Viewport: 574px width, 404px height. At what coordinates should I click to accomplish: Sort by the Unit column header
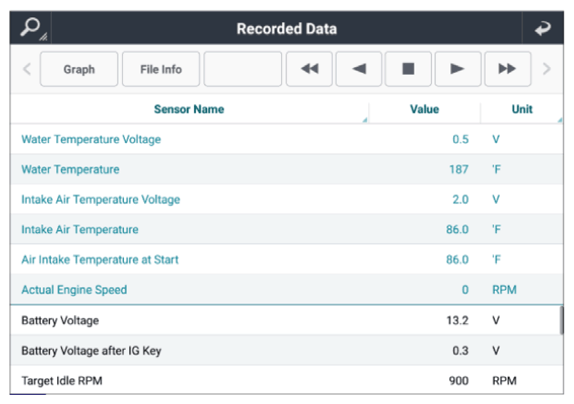pos(522,109)
